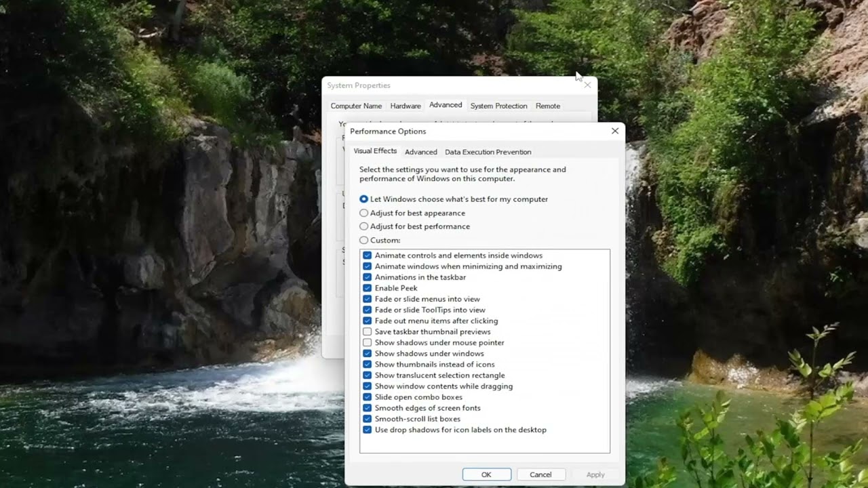Toggle 'Smooth edges of screen fonts'

tap(368, 408)
